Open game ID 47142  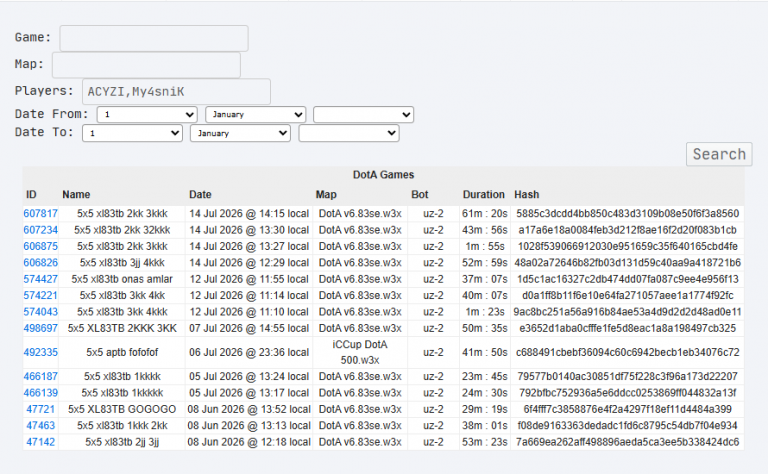[41, 442]
